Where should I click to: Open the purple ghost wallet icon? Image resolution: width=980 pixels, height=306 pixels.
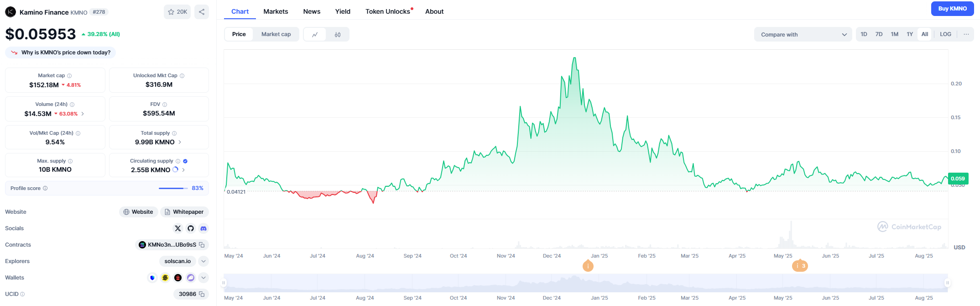[191, 278]
